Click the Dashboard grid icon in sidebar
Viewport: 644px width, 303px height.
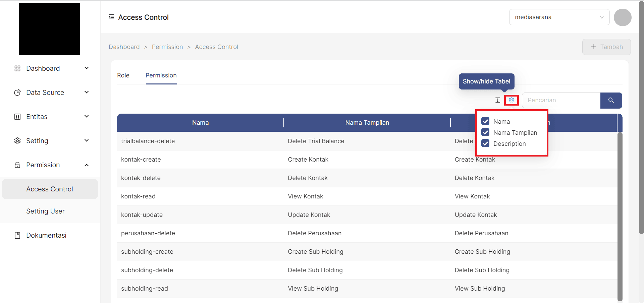point(17,68)
